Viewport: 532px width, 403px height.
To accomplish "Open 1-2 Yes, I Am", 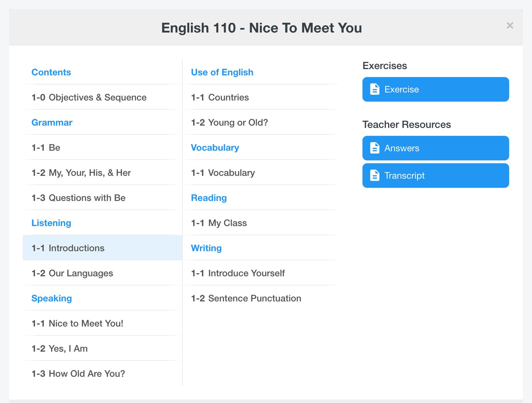I will click(102, 348).
